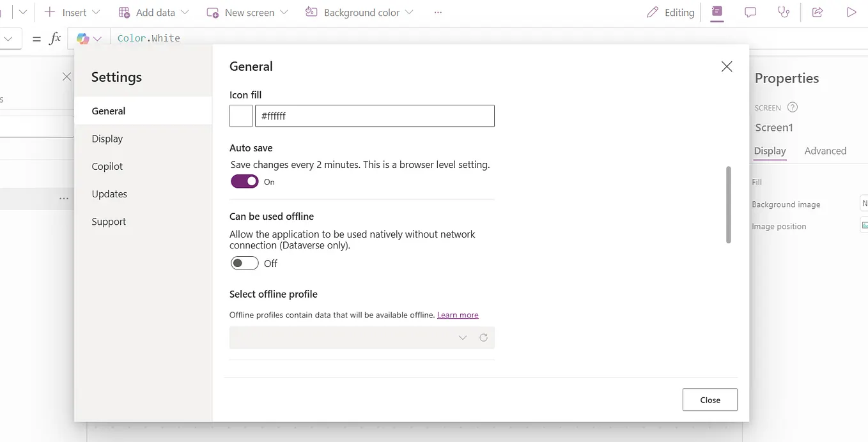The height and width of the screenshot is (442, 868).
Task: Switch to the Display settings section
Action: pos(107,139)
